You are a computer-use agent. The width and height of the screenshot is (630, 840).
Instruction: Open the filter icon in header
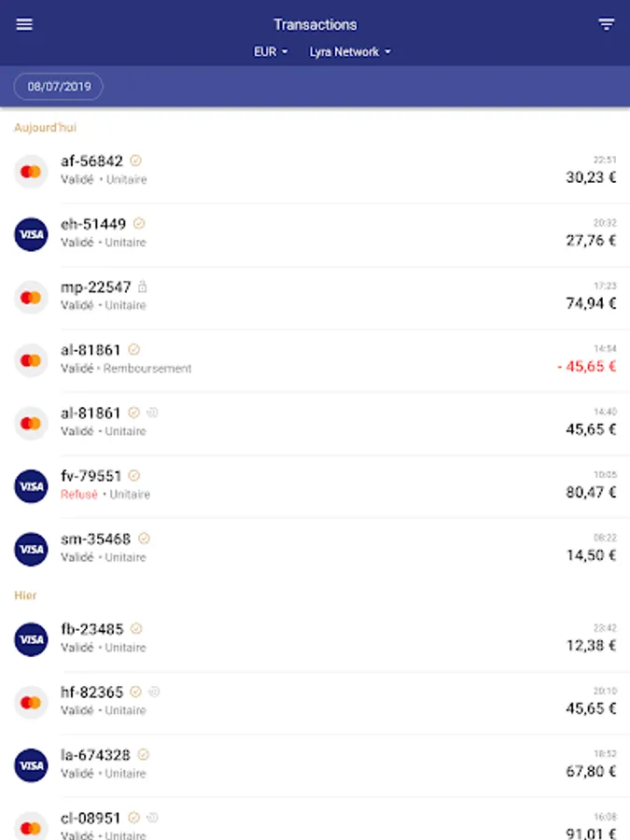pyautogui.click(x=606, y=24)
